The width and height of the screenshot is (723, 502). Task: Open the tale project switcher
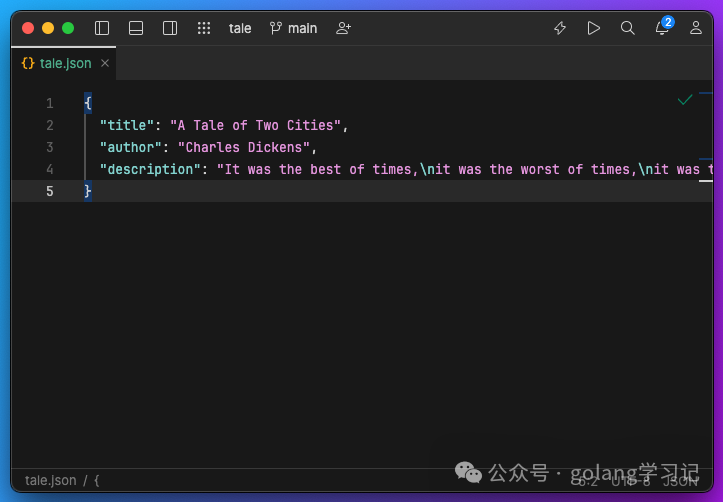pyautogui.click(x=240, y=29)
